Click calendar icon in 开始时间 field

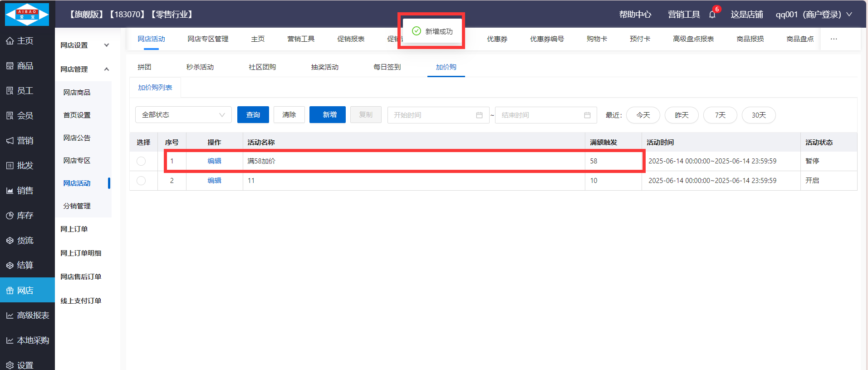(479, 115)
